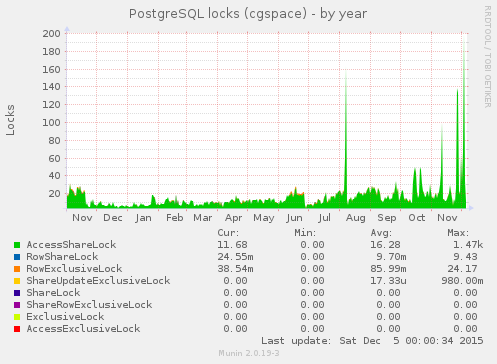Click the Cur: column header

[228, 233]
